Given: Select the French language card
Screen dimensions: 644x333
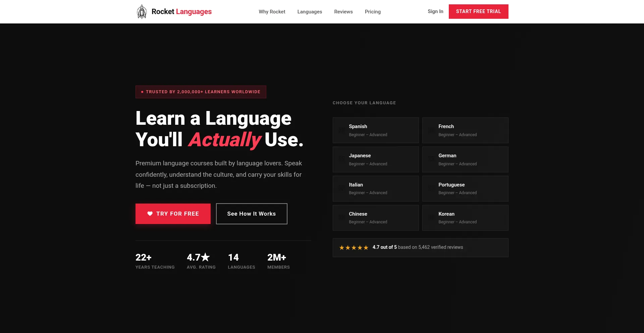Looking at the screenshot, I should coord(465,130).
